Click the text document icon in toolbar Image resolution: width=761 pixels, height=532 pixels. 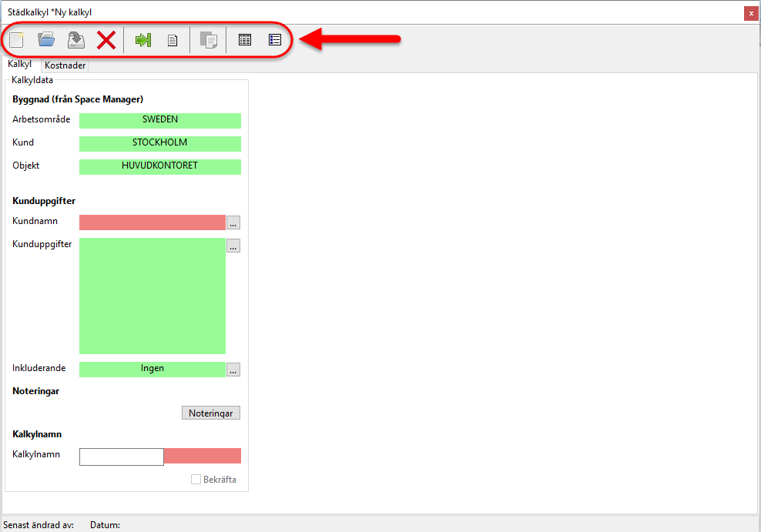tap(173, 40)
